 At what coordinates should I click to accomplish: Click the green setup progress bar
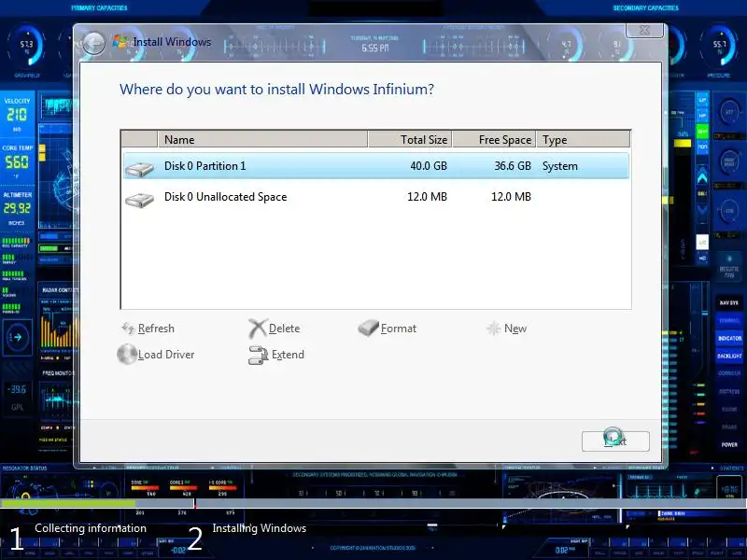click(x=67, y=503)
